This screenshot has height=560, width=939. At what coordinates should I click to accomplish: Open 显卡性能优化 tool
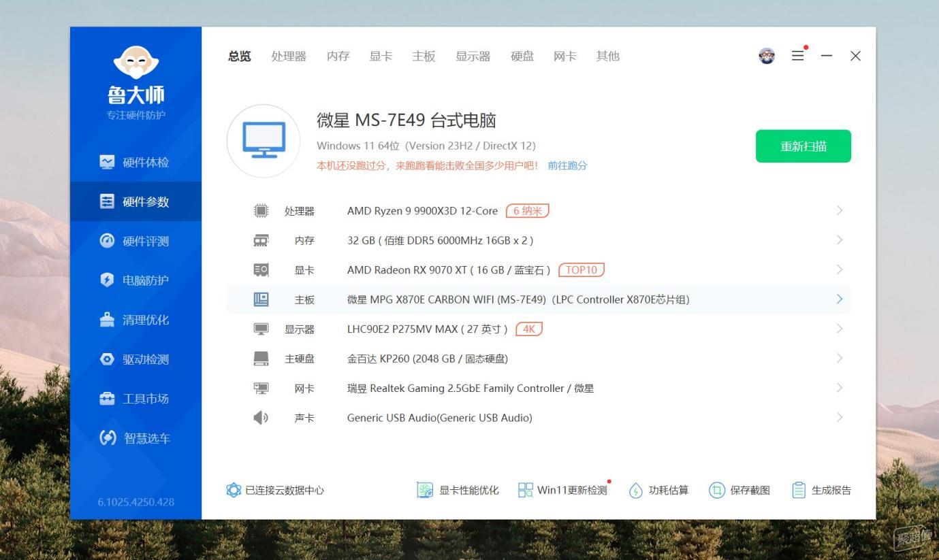coord(458,490)
